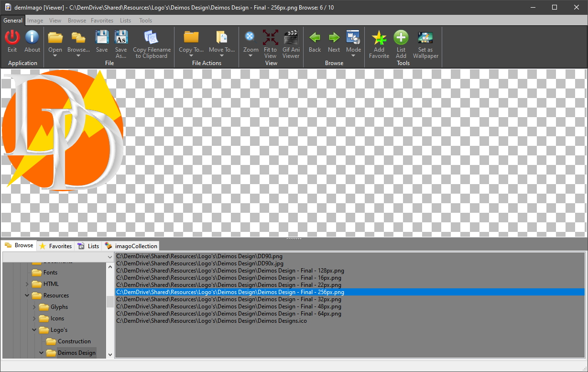Click the folder tree scrollbar thumb

(110, 302)
